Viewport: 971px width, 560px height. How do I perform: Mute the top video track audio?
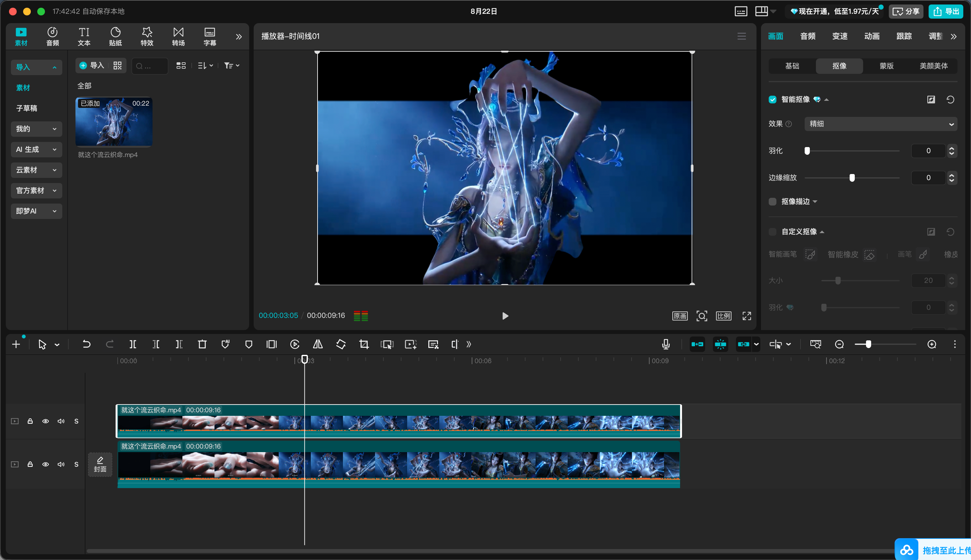(61, 421)
